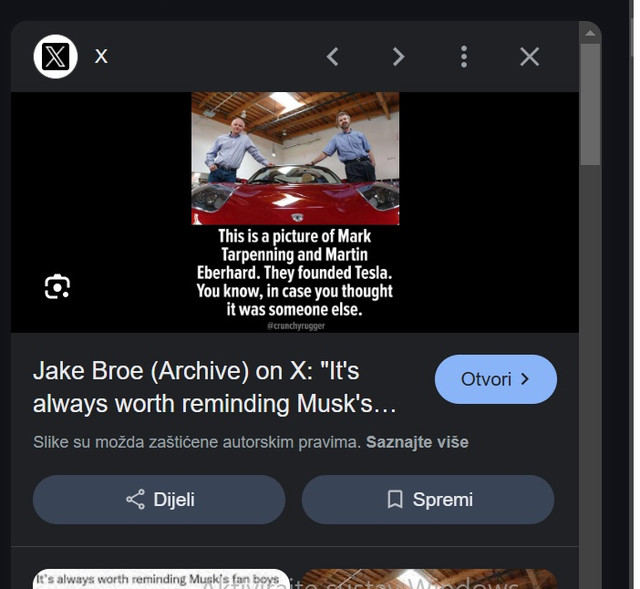
Task: Click the Saznajte više link
Action: (417, 442)
